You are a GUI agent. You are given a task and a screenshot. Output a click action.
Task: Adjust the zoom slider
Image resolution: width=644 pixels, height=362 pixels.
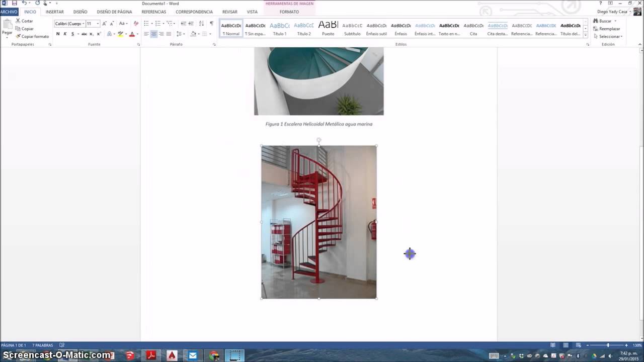(x=608, y=345)
